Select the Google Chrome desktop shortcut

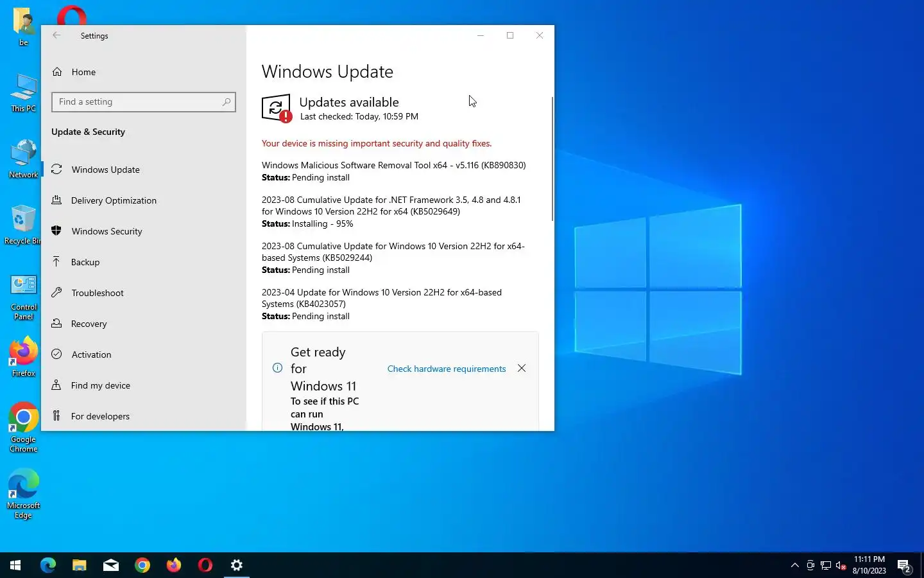click(x=24, y=428)
